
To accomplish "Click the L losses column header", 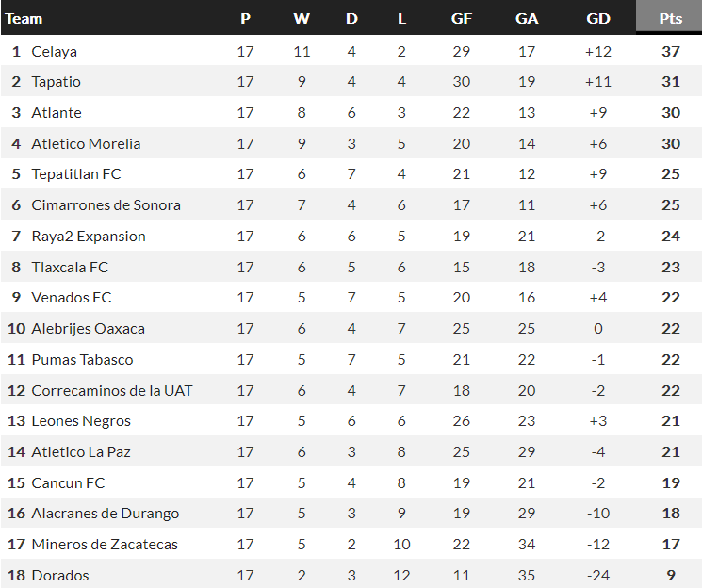I will click(x=401, y=18).
